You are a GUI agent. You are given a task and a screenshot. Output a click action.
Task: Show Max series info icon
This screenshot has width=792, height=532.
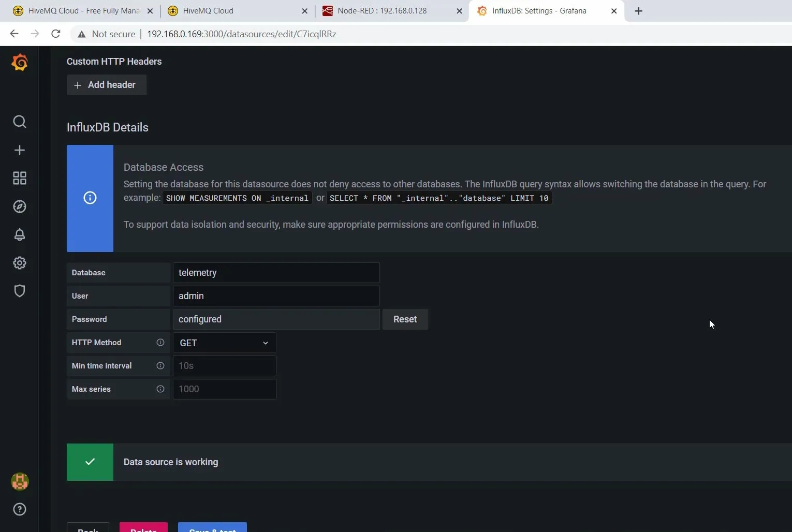click(x=160, y=389)
